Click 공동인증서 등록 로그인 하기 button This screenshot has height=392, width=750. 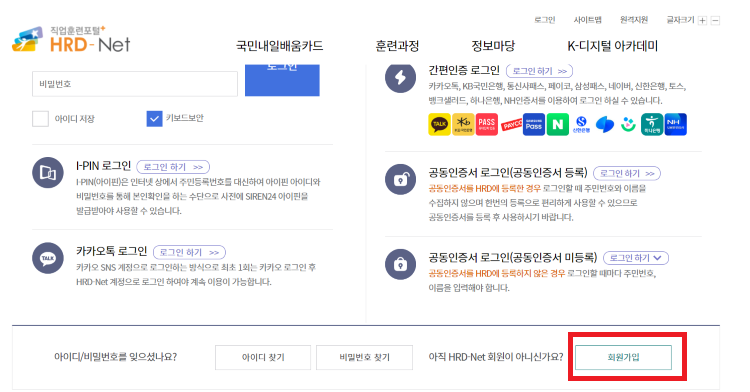click(x=627, y=174)
